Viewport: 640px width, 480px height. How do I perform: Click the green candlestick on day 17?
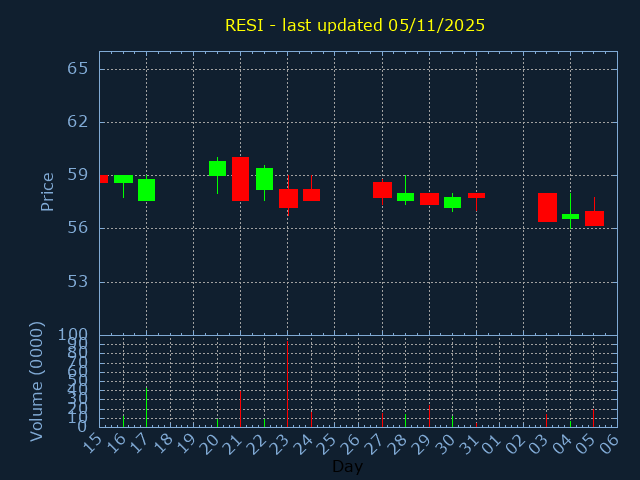click(146, 190)
